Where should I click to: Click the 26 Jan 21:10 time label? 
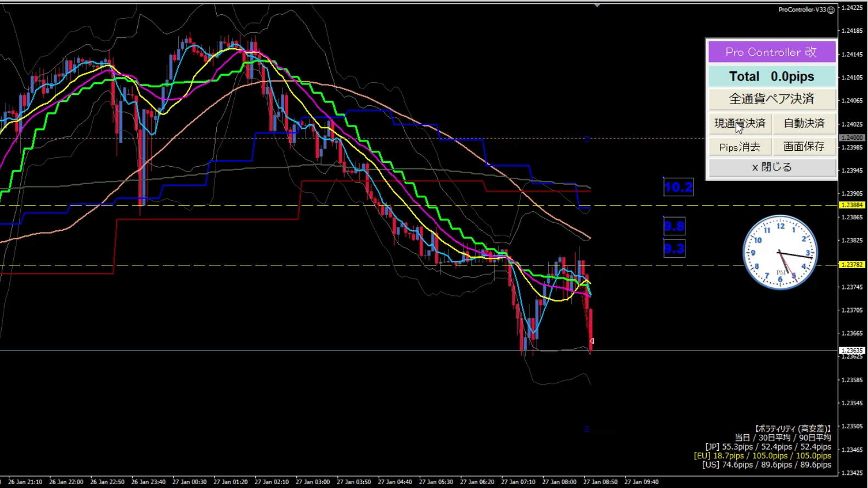[x=25, y=482]
